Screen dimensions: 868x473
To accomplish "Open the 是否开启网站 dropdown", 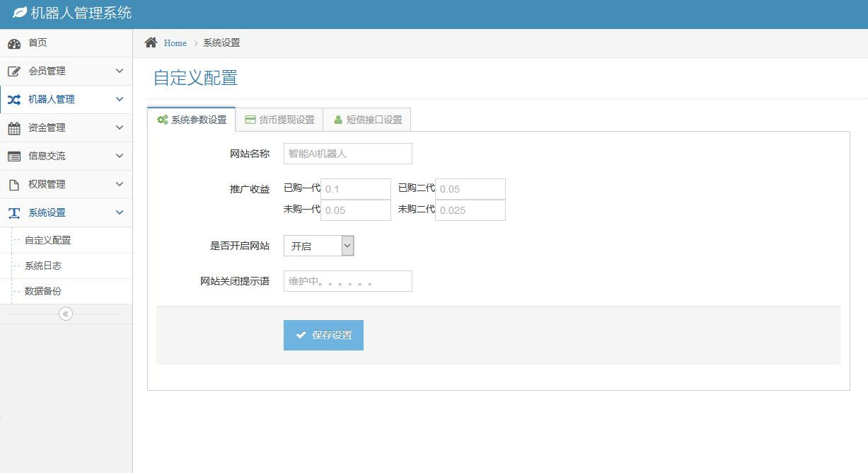I will [x=318, y=246].
